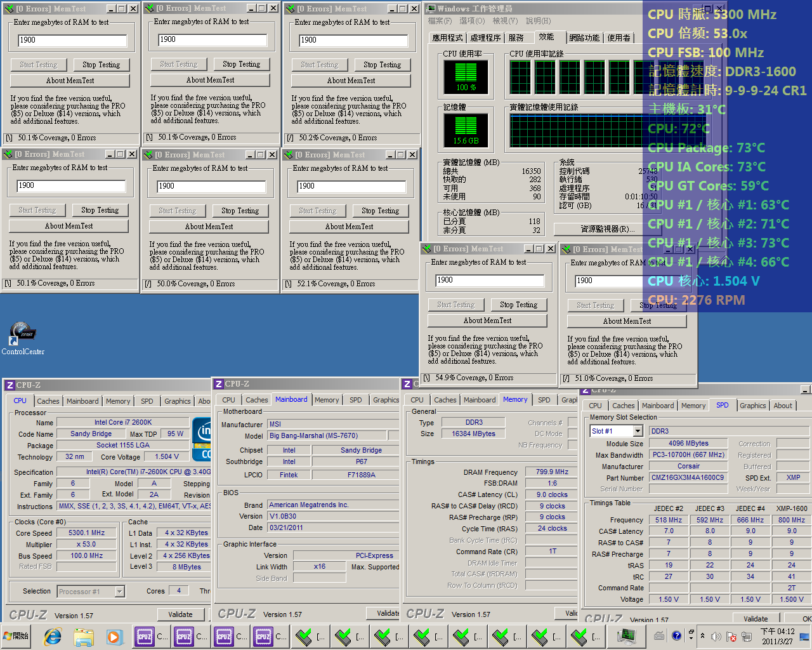The image size is (812, 650).
Task: Open Action Center flag icon in tray
Action: coord(730,636)
